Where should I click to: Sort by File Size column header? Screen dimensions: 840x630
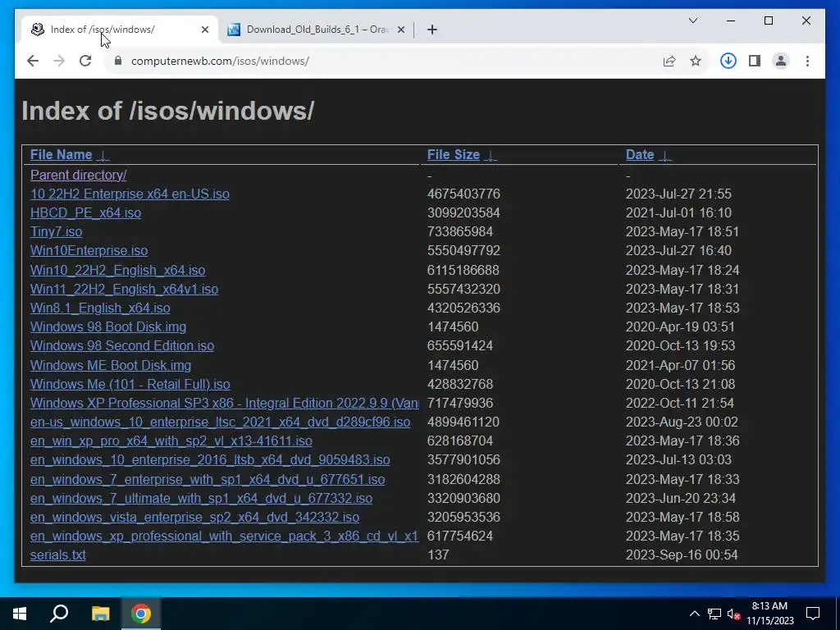click(x=453, y=155)
